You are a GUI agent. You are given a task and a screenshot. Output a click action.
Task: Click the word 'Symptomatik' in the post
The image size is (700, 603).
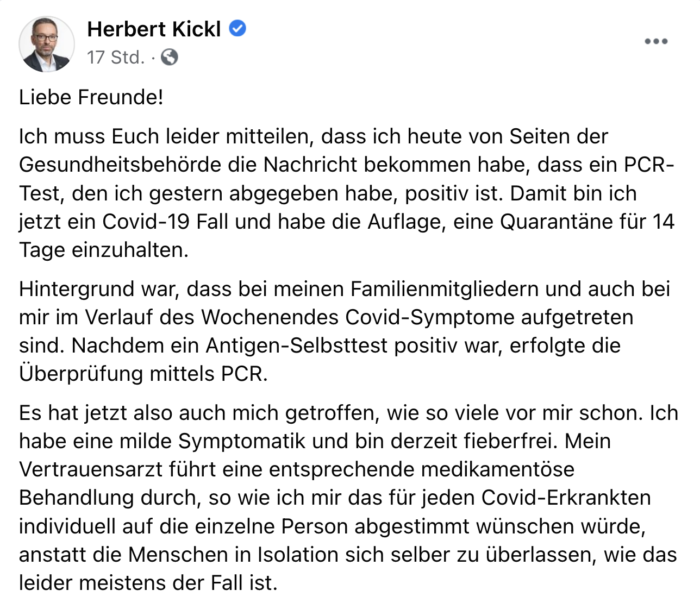click(242, 441)
